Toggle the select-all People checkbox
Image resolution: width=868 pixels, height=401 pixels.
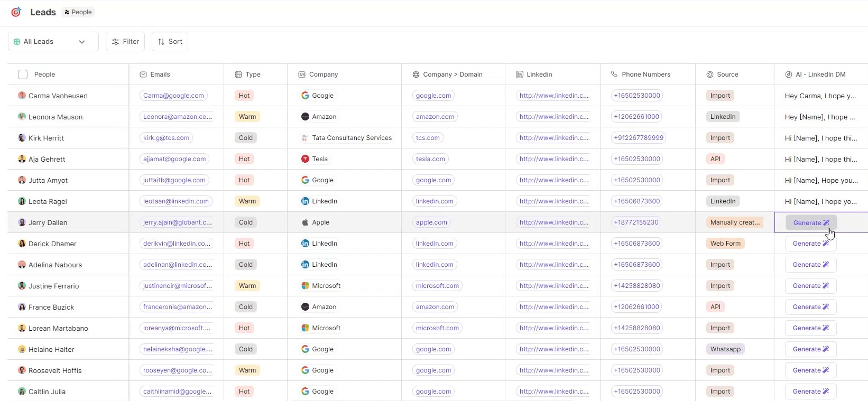tap(23, 74)
